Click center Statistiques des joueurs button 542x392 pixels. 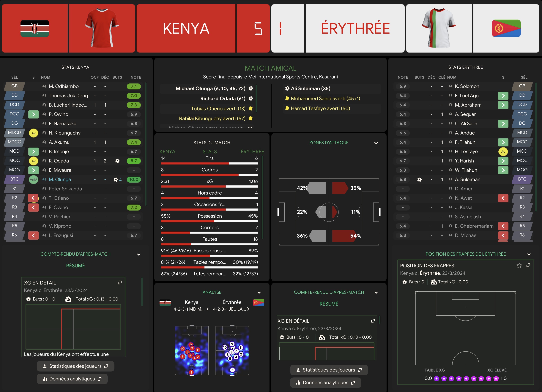click(x=329, y=370)
